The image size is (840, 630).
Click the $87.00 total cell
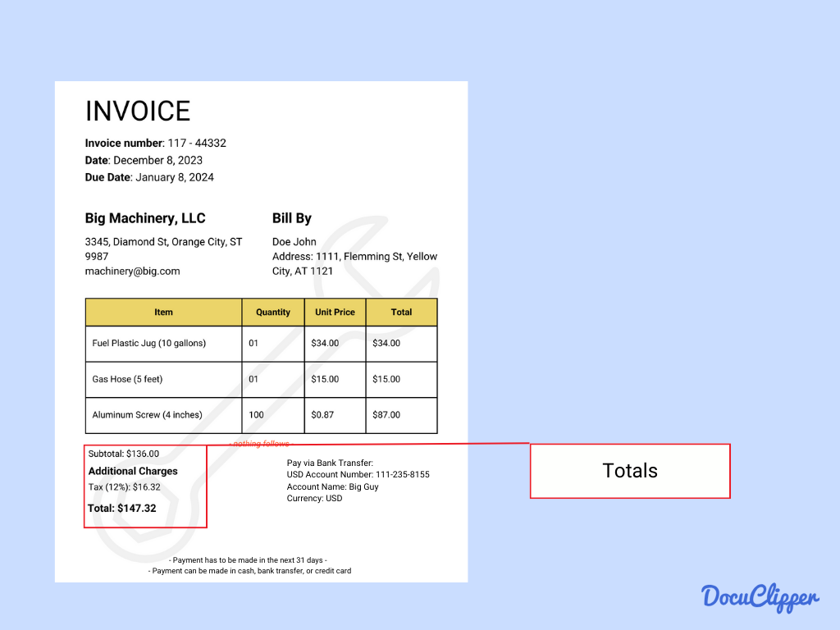pyautogui.click(x=401, y=415)
